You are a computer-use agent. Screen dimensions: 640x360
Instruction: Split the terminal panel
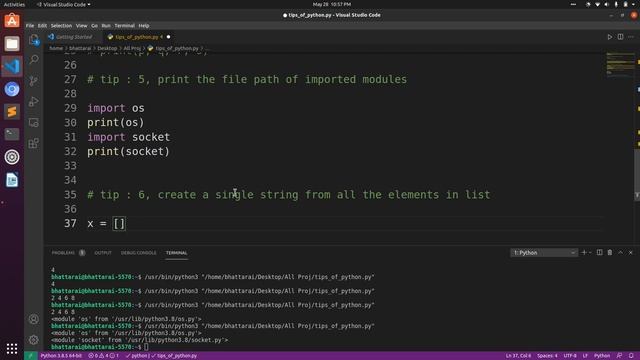tap(600, 253)
